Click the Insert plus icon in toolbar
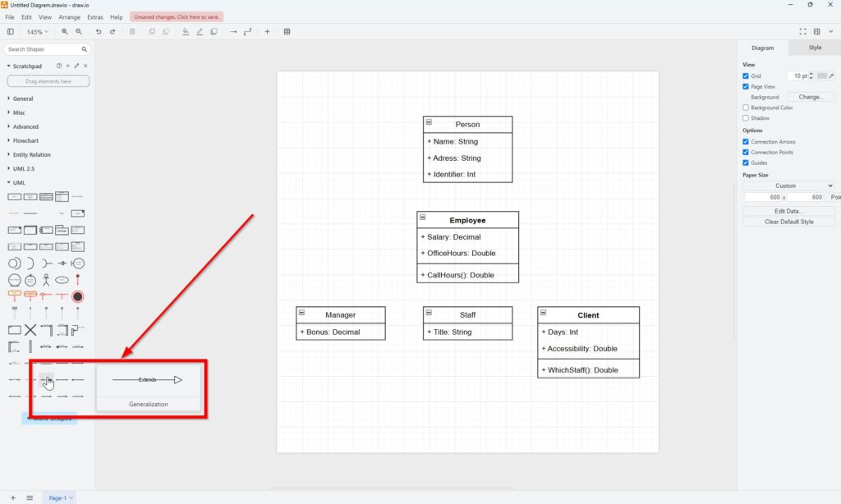 click(x=267, y=31)
